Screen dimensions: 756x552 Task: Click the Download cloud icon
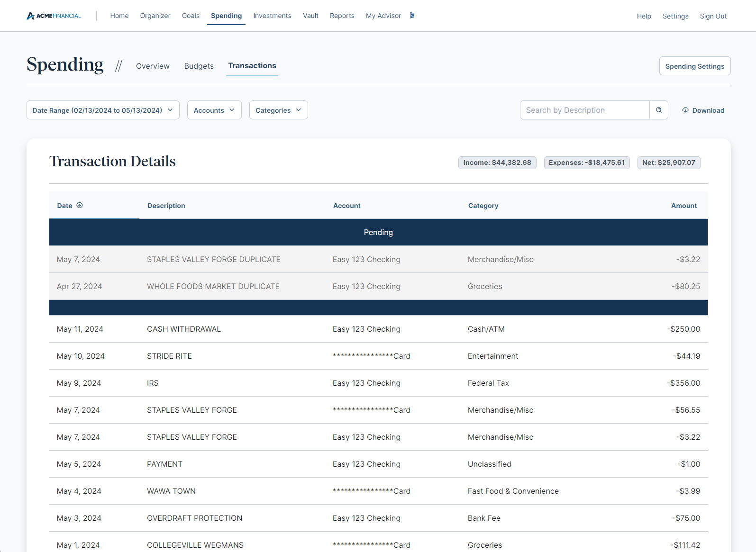pyautogui.click(x=685, y=110)
